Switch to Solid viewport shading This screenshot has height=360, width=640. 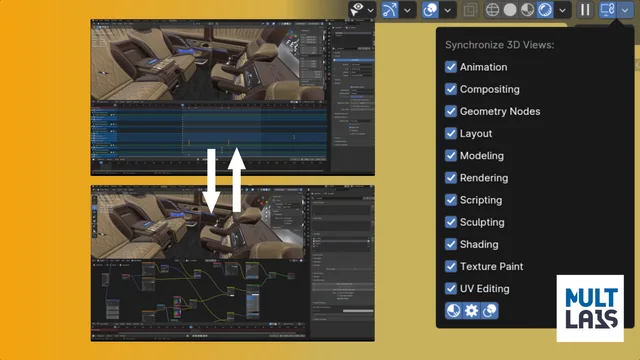click(510, 10)
